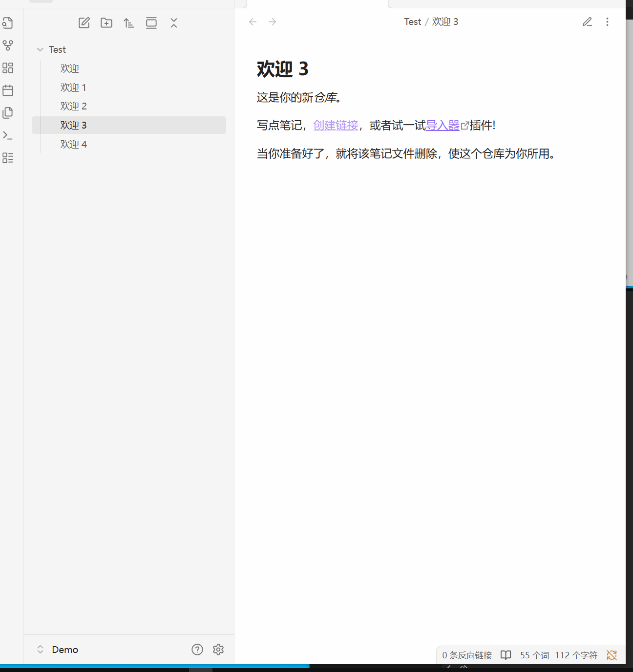Open the sort order options
Viewport: 633px width, 672px height.
pyautogui.click(x=129, y=23)
